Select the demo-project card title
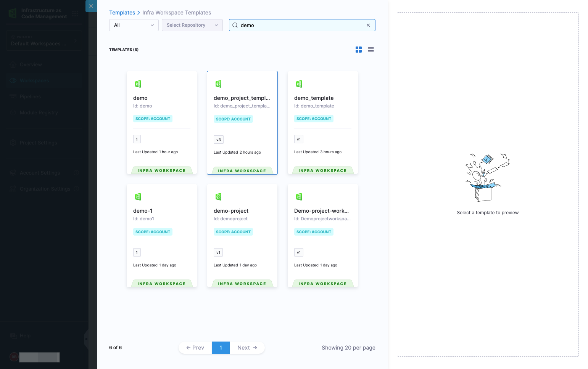 (231, 211)
